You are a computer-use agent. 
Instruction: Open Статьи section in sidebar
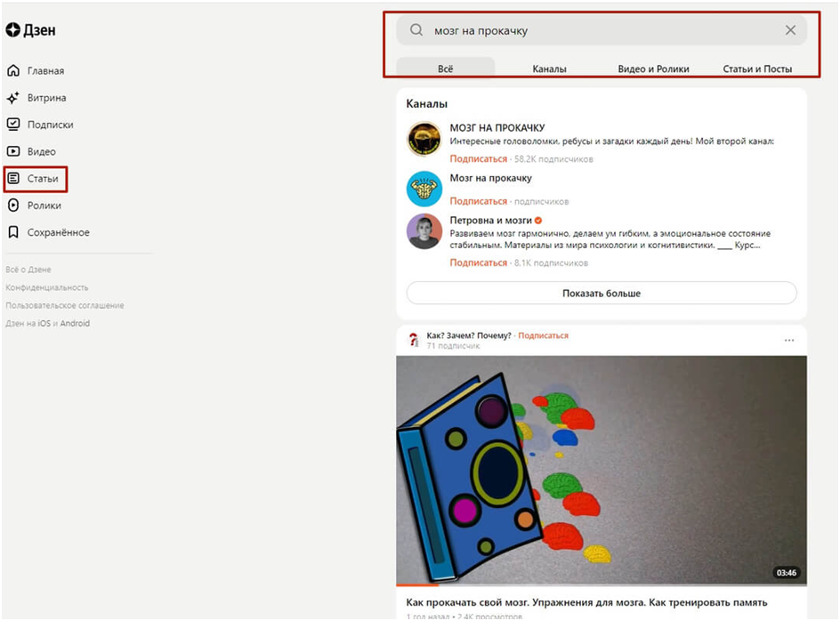coord(43,179)
